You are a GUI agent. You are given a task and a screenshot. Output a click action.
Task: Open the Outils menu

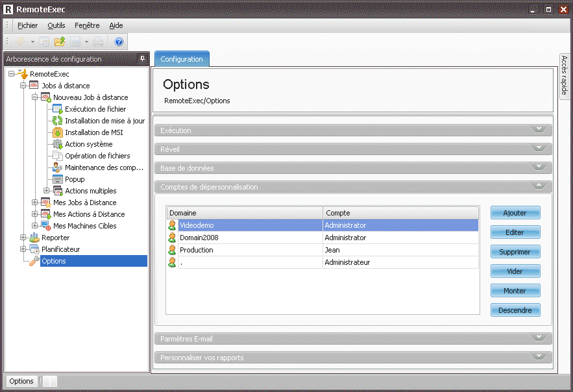point(56,25)
